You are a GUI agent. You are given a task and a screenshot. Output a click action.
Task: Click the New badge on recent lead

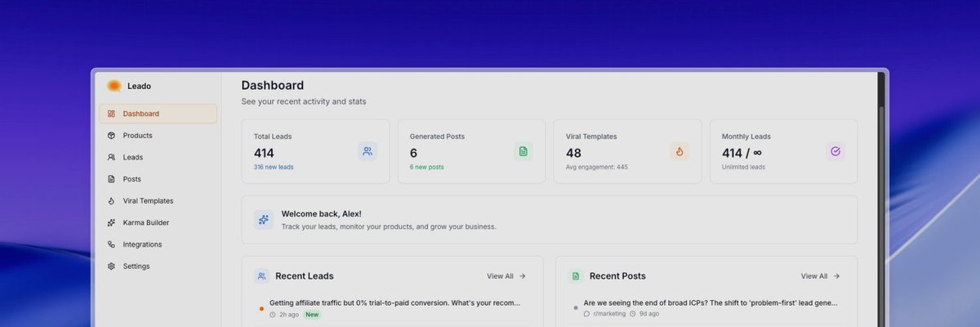(x=312, y=314)
